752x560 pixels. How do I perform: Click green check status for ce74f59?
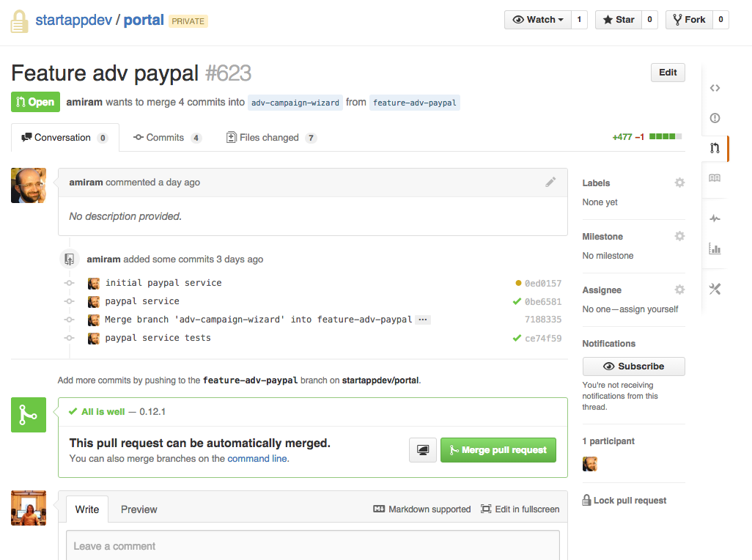(517, 338)
